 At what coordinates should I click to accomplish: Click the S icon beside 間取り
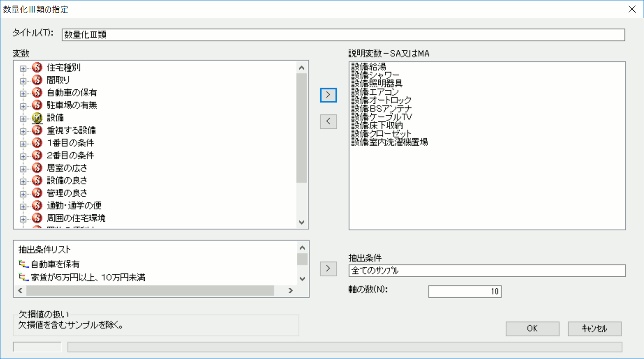(x=37, y=80)
